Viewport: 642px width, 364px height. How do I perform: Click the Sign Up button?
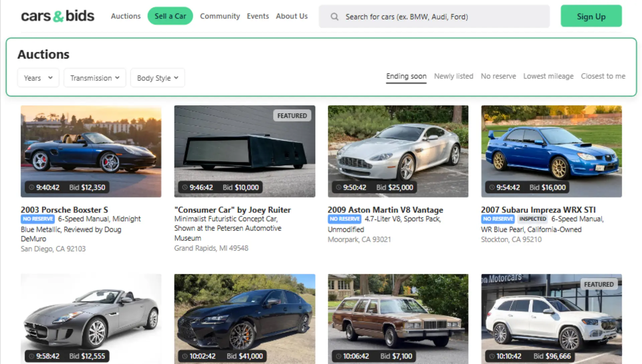tap(591, 16)
